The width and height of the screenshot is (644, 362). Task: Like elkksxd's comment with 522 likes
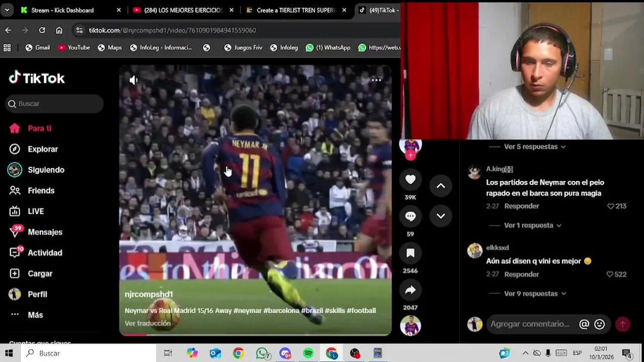tap(610, 275)
